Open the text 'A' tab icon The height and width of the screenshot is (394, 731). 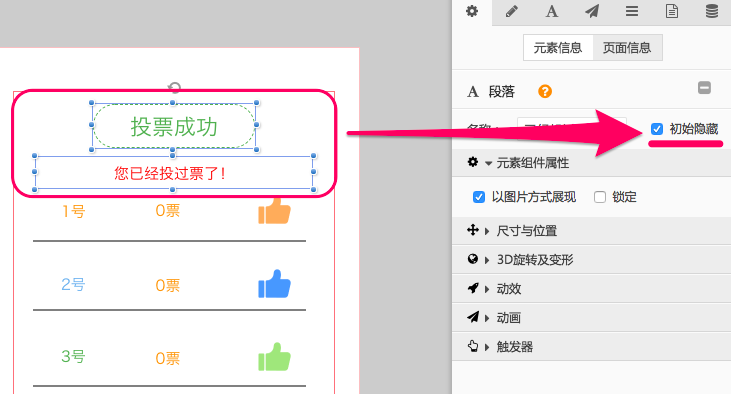tap(552, 11)
